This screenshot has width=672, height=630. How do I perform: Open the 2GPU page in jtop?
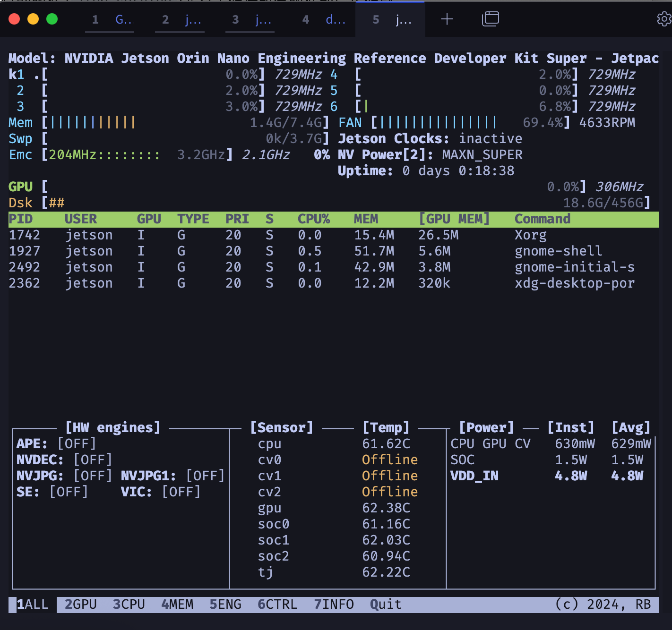coord(81,604)
